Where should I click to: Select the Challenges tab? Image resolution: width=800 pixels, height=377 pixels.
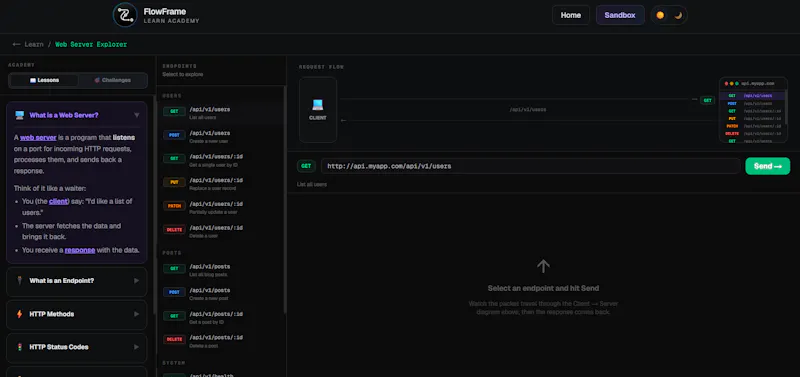pyautogui.click(x=113, y=80)
